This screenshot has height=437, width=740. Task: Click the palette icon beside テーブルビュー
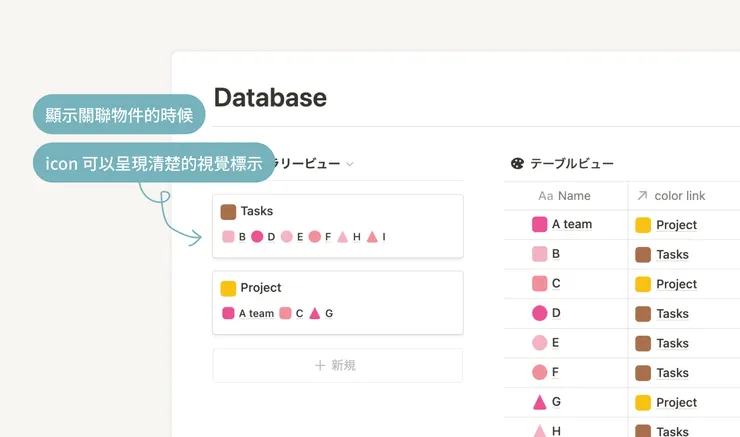(x=517, y=163)
